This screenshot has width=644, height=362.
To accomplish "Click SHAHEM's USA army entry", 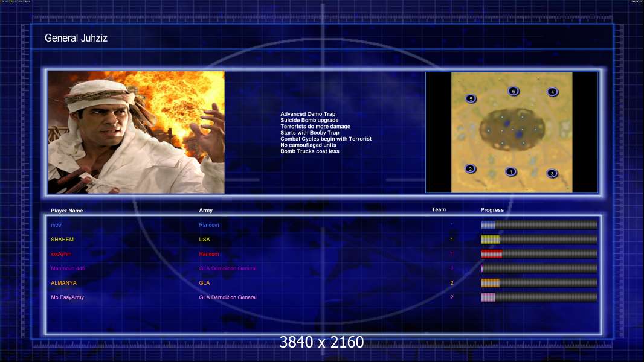I will 204,240.
